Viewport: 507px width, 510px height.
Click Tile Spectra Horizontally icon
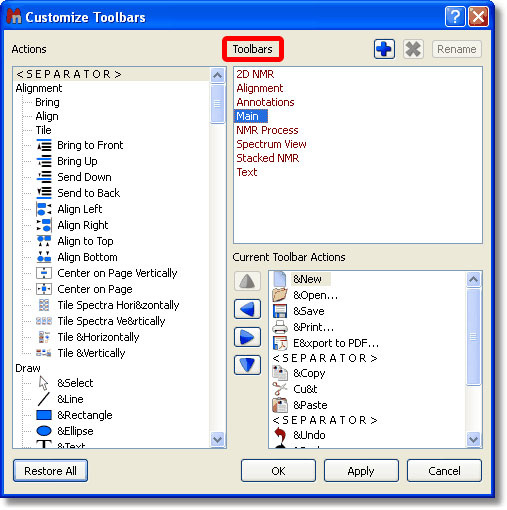pyautogui.click(x=44, y=305)
